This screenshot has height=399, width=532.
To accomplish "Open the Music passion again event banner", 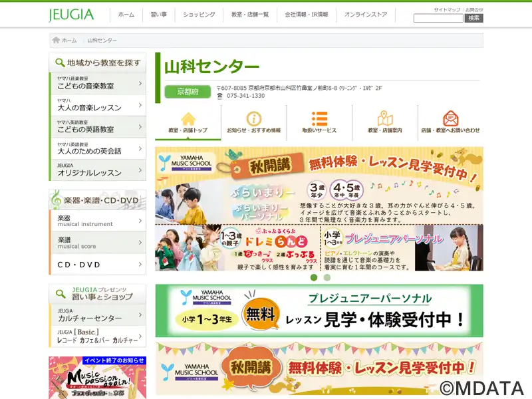I will 97,378.
